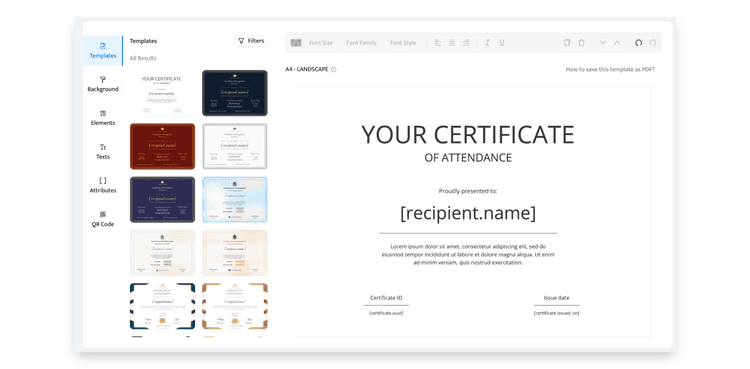The height and width of the screenshot is (369, 750).
Task: Open the Elements sidebar tab
Action: click(103, 118)
